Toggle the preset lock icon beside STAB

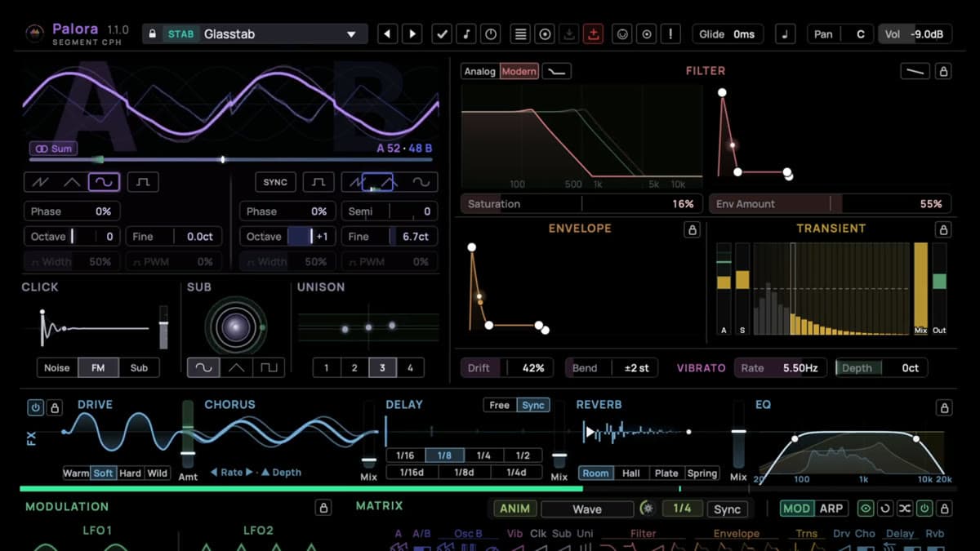(x=151, y=34)
